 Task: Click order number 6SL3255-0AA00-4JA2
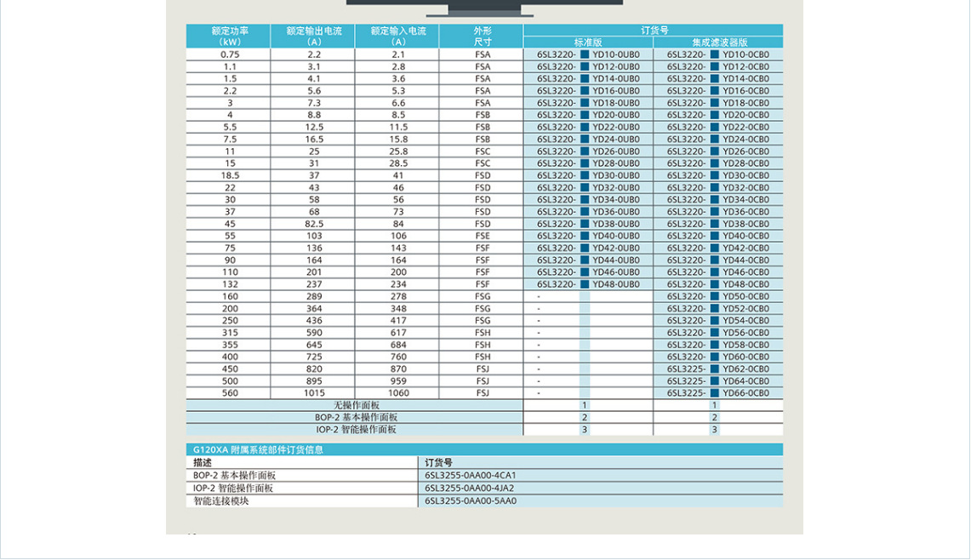pyautogui.click(x=470, y=489)
